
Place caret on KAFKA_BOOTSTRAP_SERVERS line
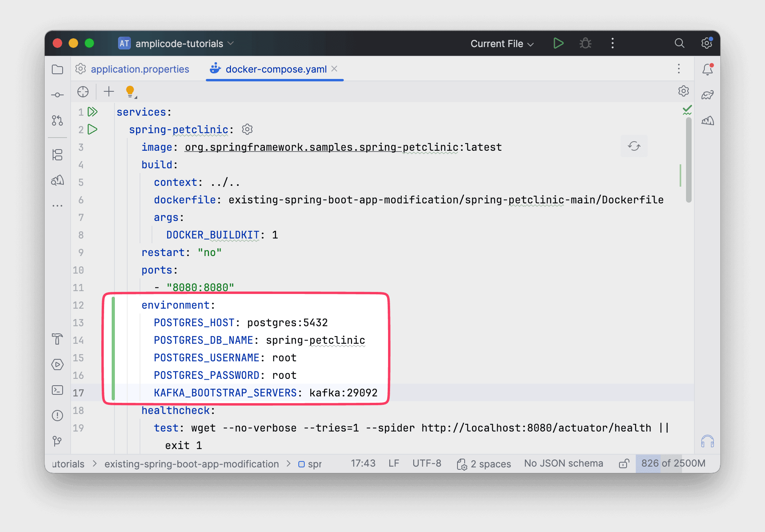coord(383,393)
